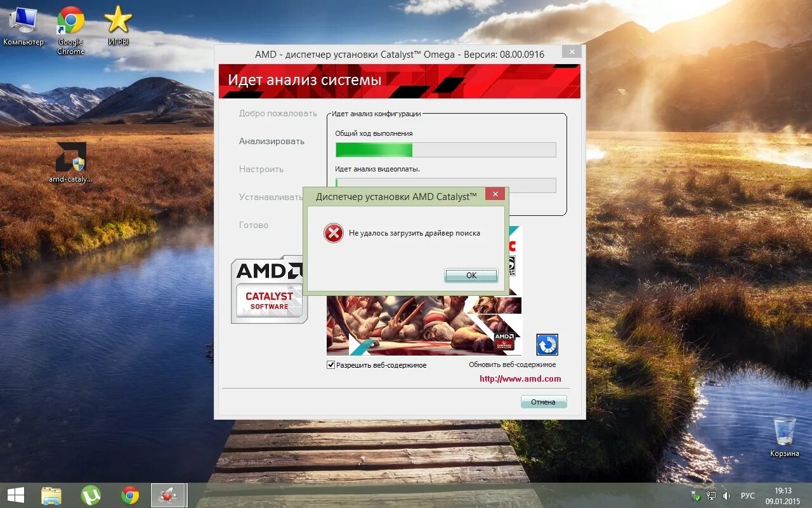812x508 pixels.
Task: Click the 'Не удалось загрузить драйвер поиска' message
Action: 414,233
